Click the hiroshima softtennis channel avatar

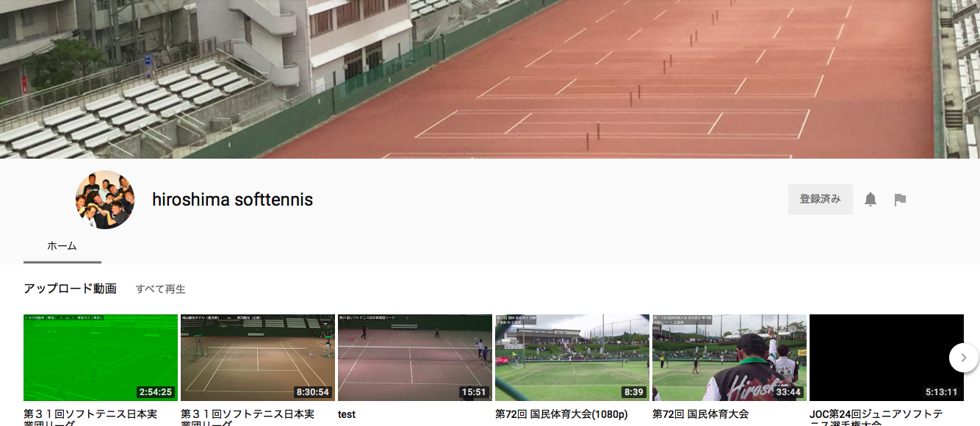click(x=105, y=200)
